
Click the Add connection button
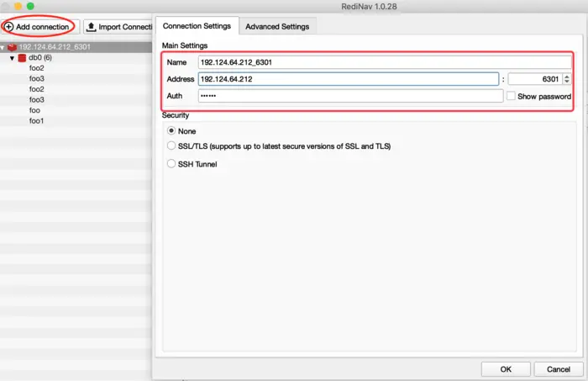(39, 27)
